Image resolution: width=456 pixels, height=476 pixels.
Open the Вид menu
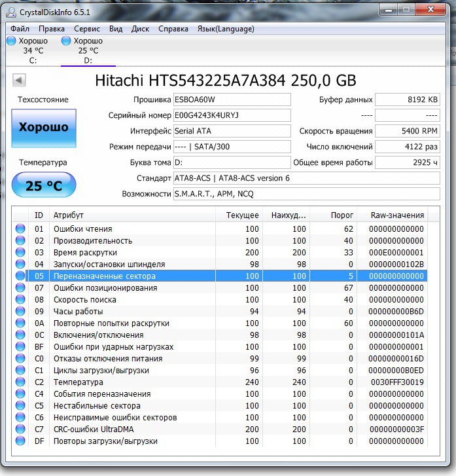point(116,29)
